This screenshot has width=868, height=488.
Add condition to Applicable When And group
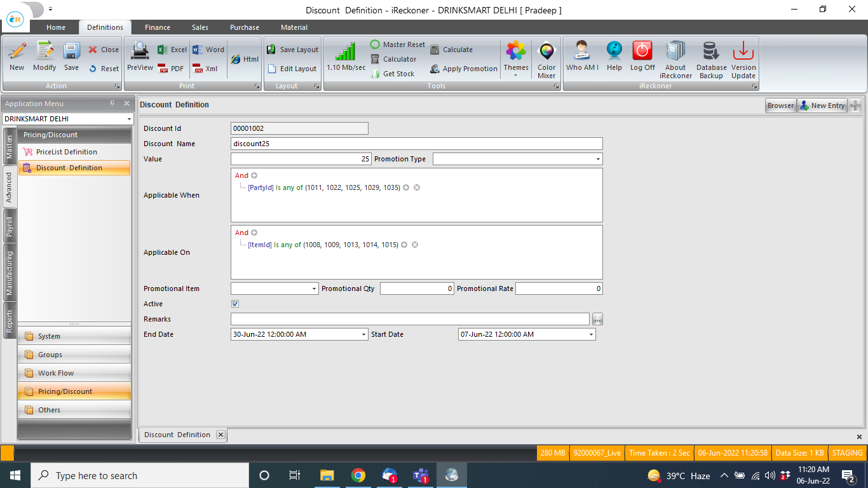[x=254, y=175]
